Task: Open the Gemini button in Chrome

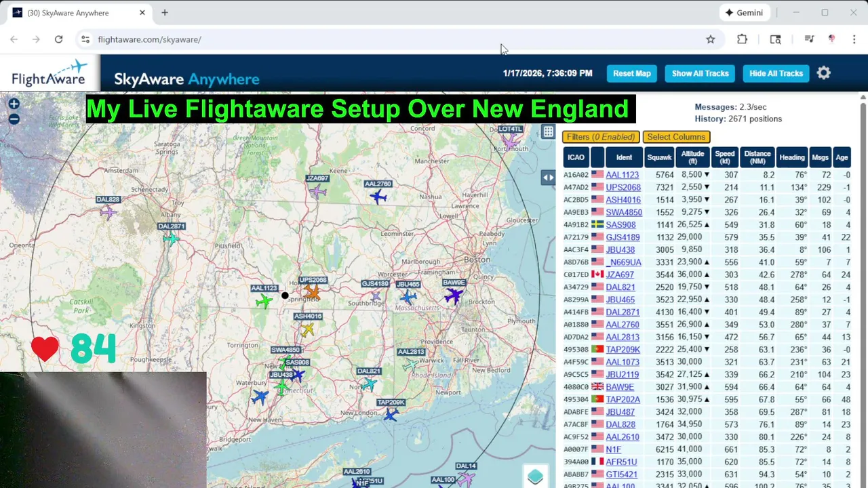Action: pyautogui.click(x=744, y=13)
